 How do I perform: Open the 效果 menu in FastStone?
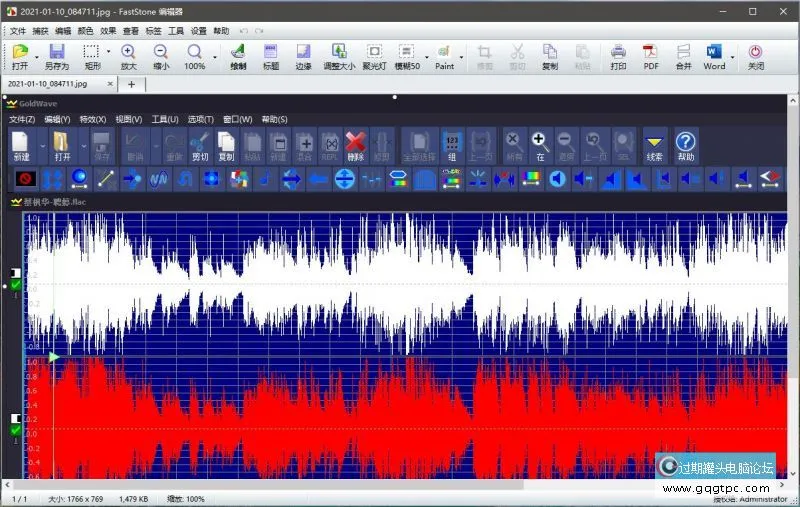point(108,31)
